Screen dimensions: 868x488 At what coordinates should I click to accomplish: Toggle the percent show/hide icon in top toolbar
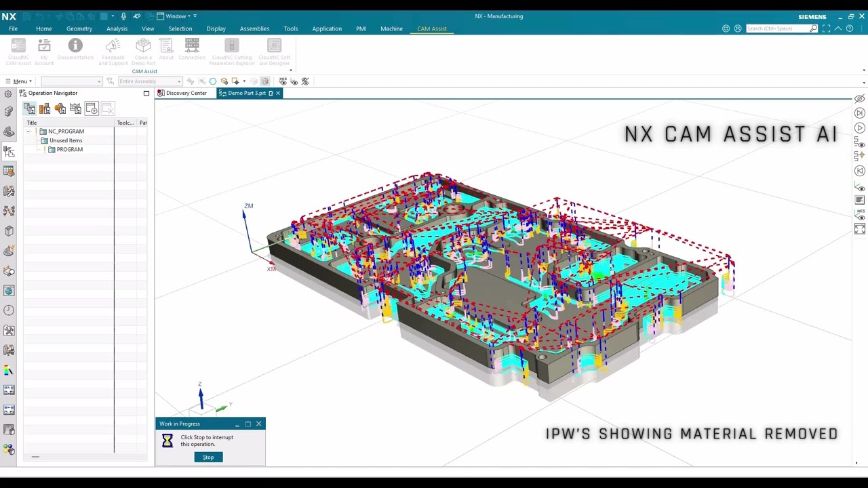coord(305,81)
